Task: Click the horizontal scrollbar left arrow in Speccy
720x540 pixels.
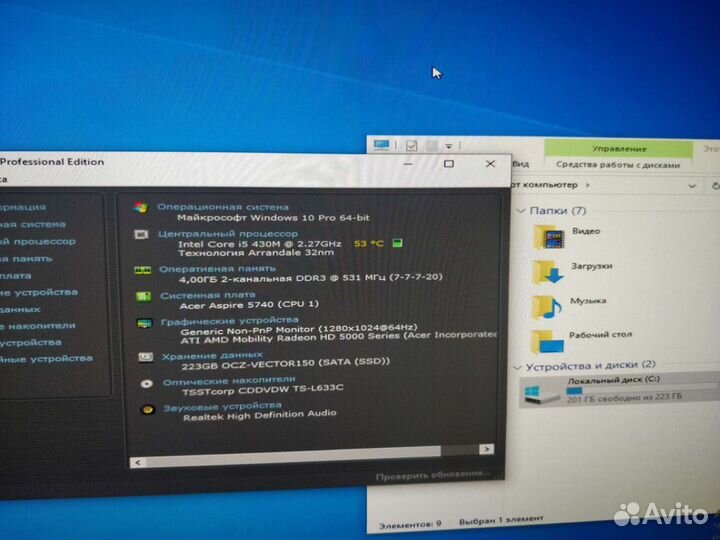Action: [x=138, y=462]
